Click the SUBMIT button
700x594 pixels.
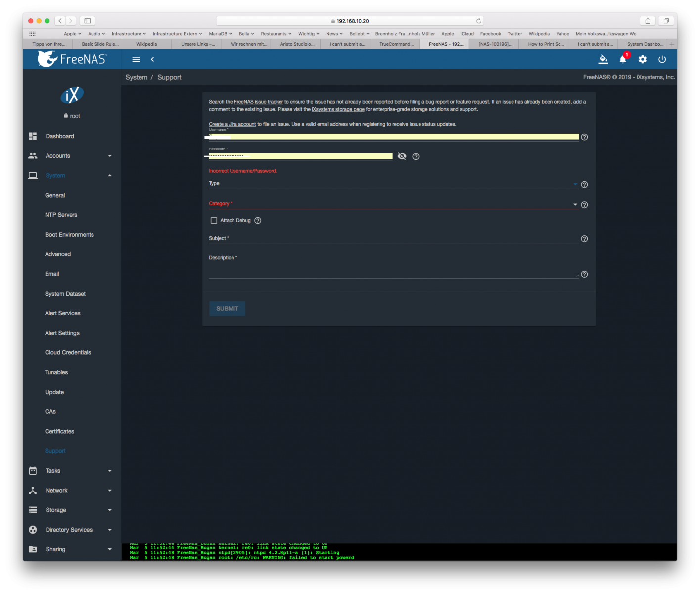click(x=227, y=309)
